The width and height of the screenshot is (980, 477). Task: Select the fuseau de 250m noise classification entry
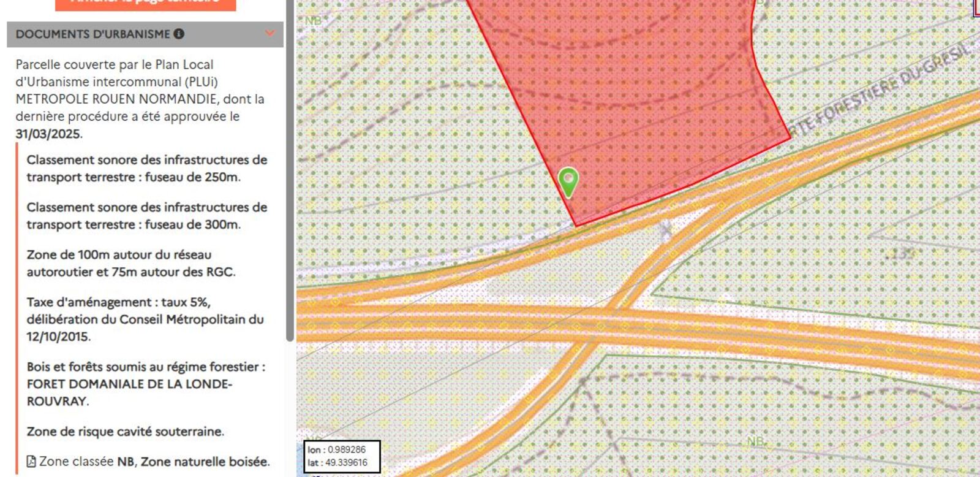[146, 169]
